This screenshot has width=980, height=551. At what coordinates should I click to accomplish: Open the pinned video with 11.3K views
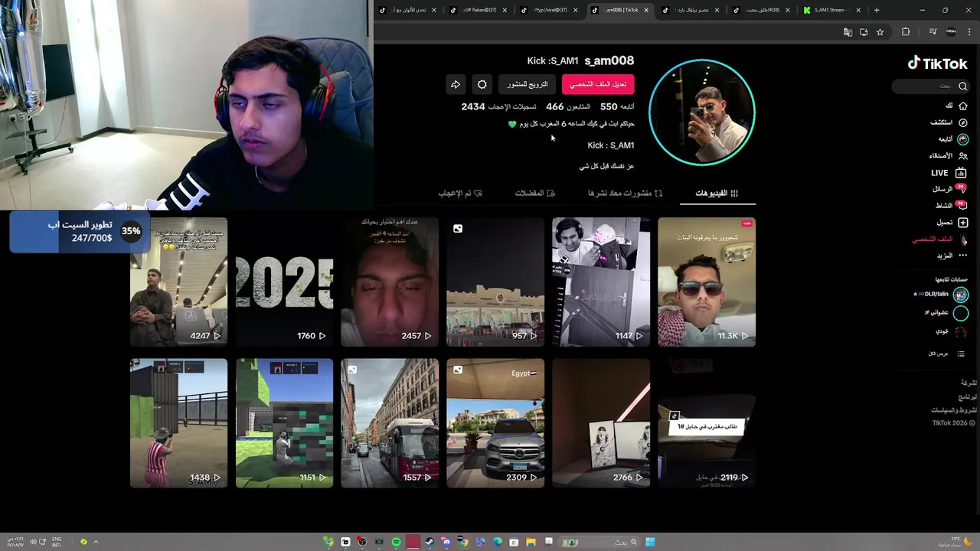pyautogui.click(x=707, y=282)
